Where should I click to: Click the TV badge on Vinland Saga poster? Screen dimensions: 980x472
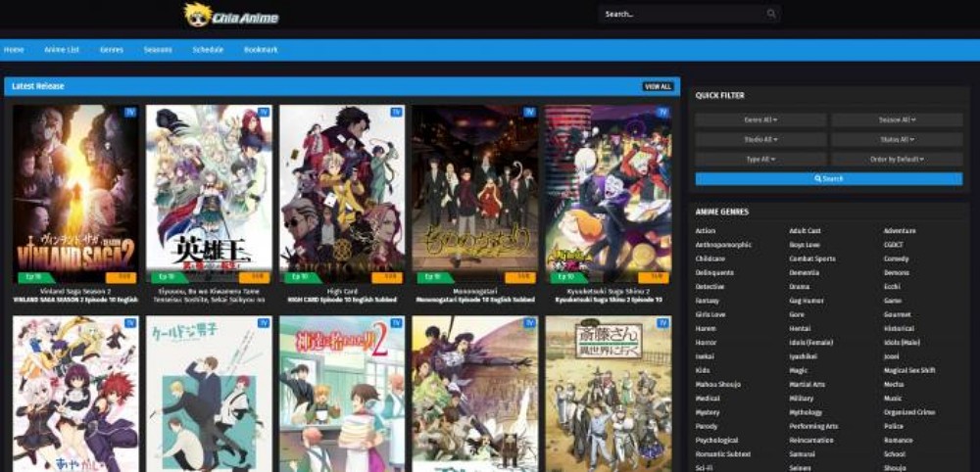(x=130, y=113)
